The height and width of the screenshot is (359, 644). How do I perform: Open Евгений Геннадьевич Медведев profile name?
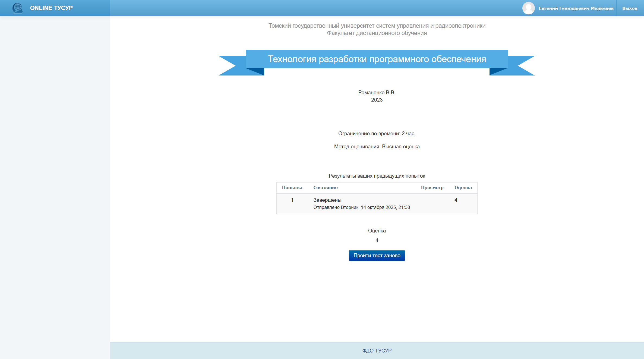point(576,8)
